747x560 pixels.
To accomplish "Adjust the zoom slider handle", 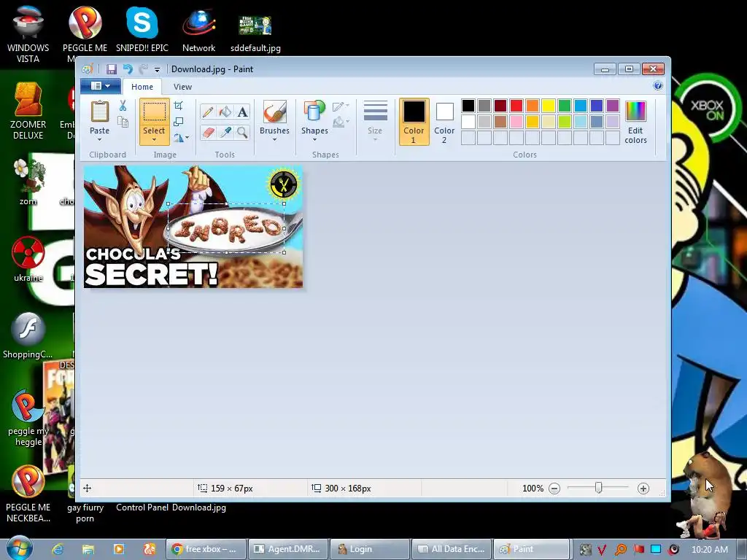I will [x=598, y=488].
